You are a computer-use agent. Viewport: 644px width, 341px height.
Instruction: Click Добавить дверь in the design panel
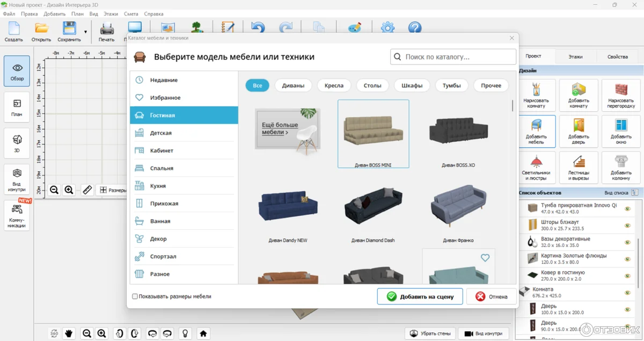(579, 132)
